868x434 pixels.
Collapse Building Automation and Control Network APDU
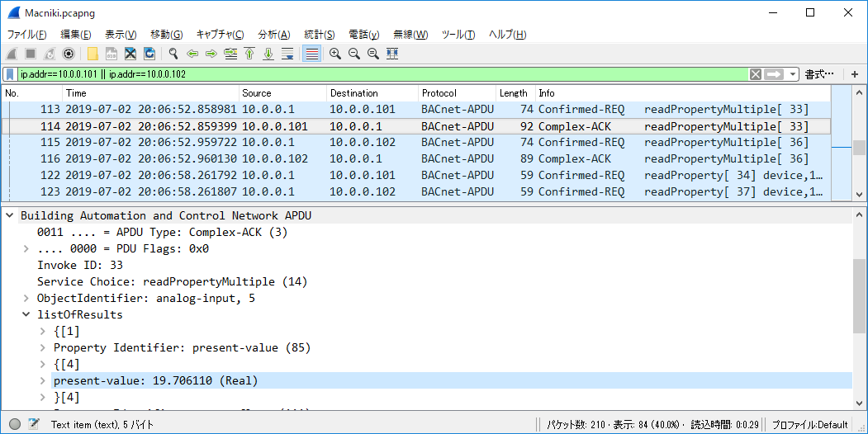click(x=9, y=215)
